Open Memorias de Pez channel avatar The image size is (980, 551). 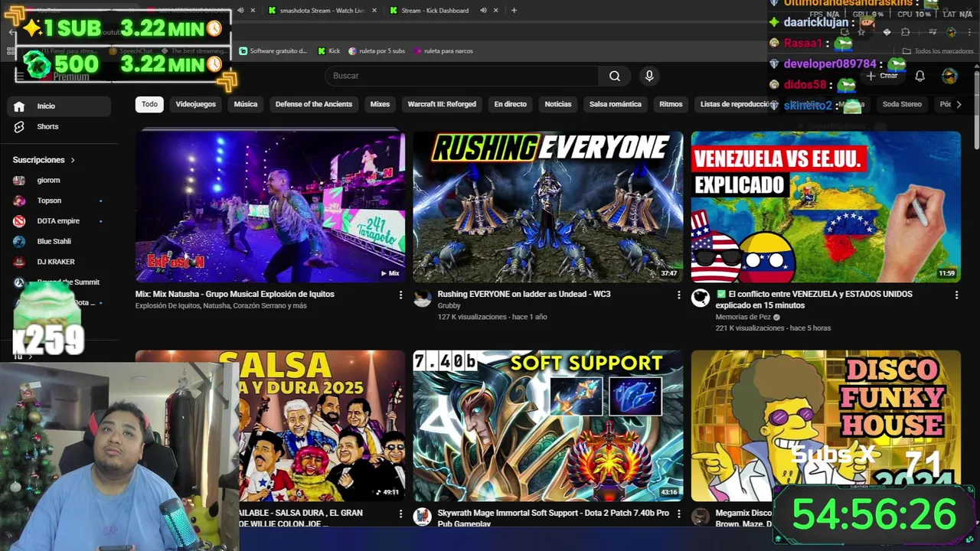[x=701, y=298]
